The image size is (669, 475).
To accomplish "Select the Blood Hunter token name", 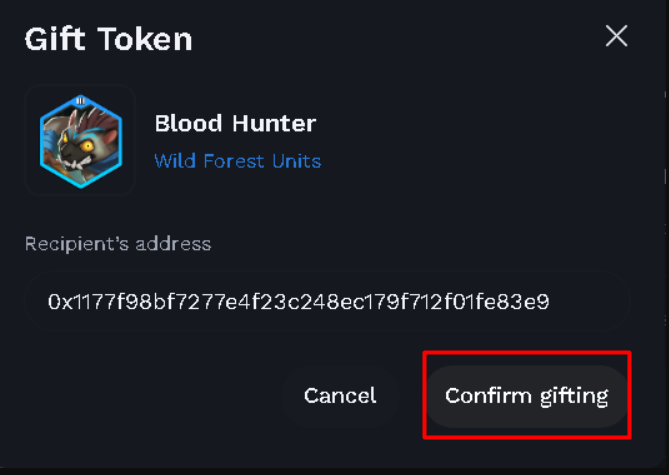I will point(235,124).
